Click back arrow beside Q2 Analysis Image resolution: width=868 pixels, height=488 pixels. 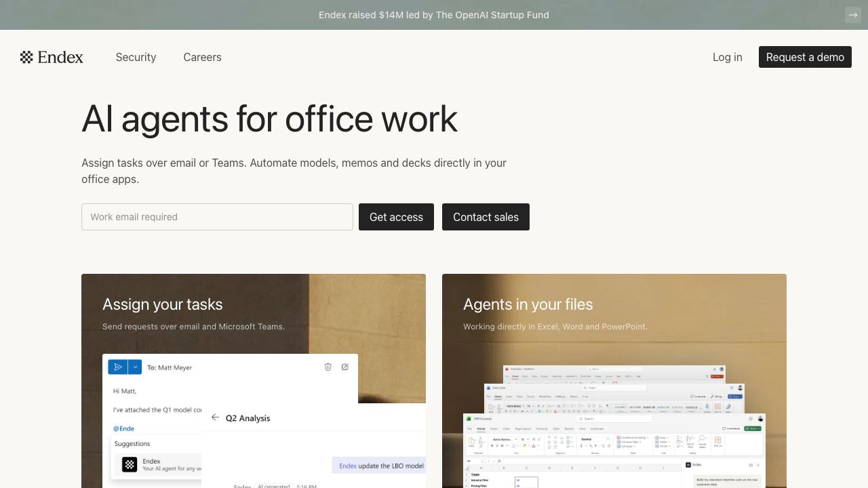pos(215,418)
